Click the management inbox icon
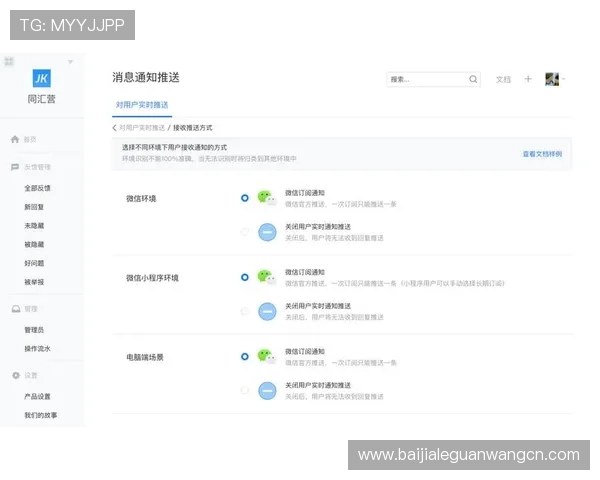The image size is (600, 480). point(16,309)
